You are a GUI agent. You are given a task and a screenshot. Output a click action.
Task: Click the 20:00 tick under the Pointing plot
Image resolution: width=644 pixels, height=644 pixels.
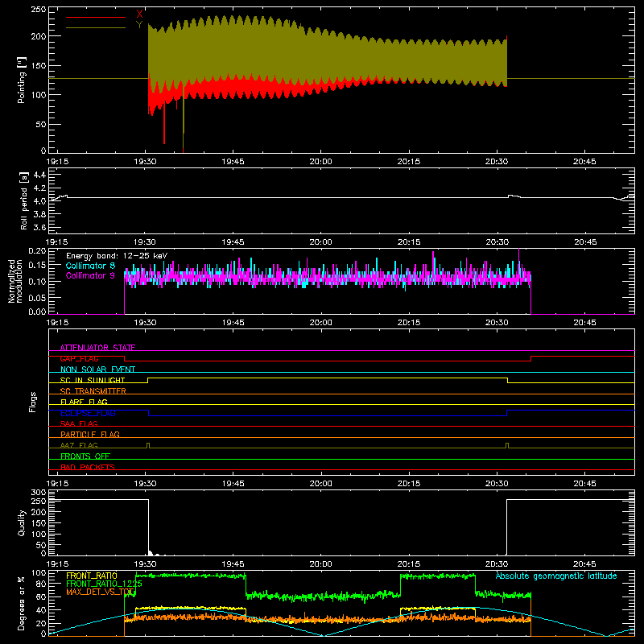[320, 162]
